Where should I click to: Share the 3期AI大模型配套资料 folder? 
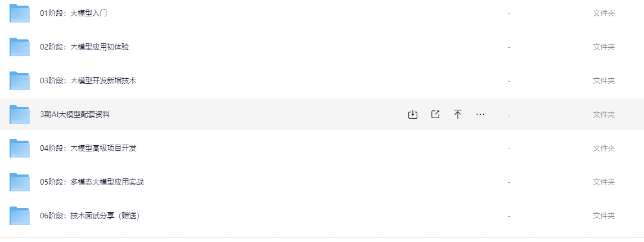[435, 114]
